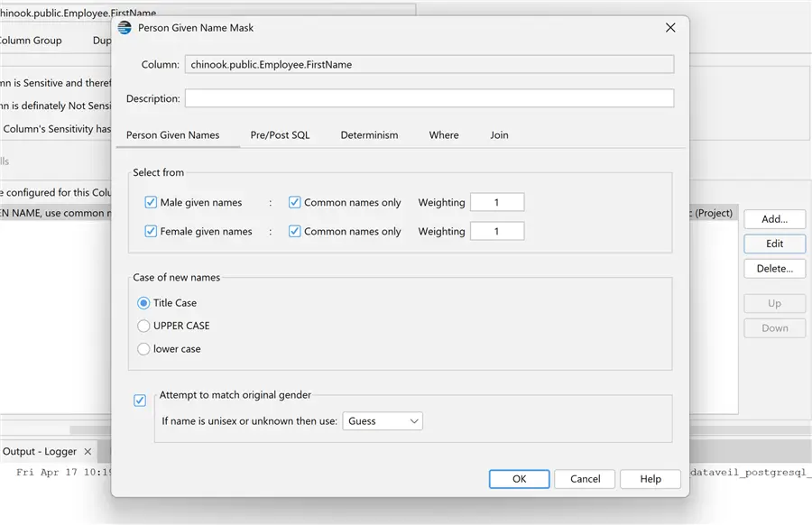Open the Where tab

coord(444,135)
